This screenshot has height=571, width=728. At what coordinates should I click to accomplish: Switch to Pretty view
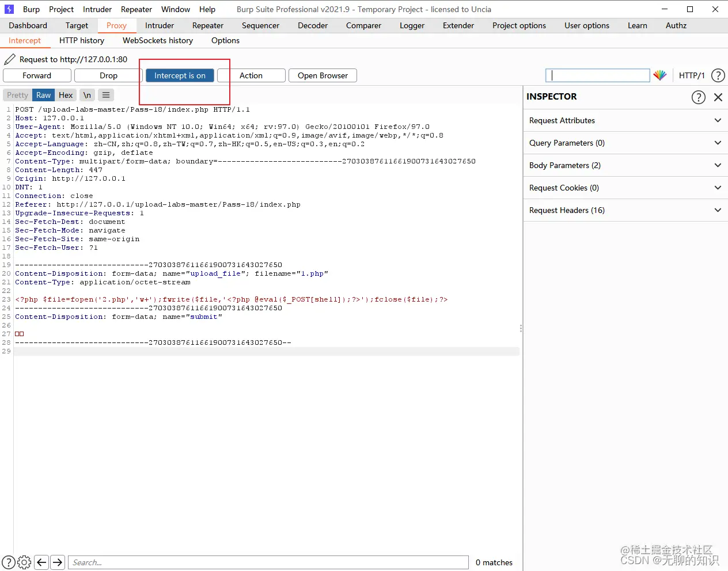click(x=17, y=95)
